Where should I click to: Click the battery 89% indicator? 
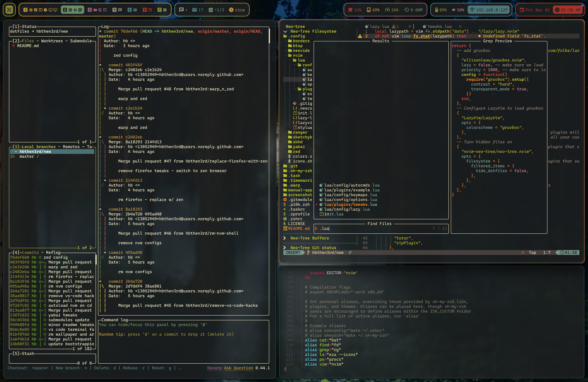click(441, 10)
